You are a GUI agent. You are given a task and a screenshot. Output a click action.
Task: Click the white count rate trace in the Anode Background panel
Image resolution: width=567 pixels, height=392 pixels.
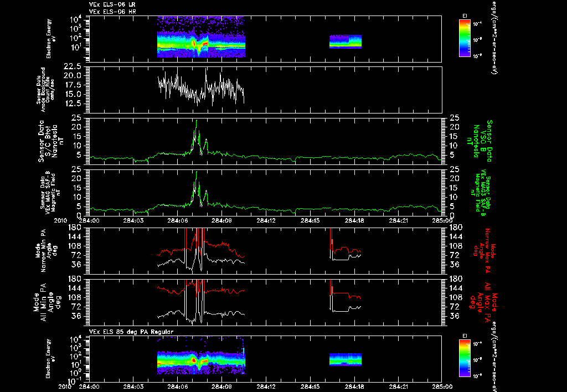201,87
